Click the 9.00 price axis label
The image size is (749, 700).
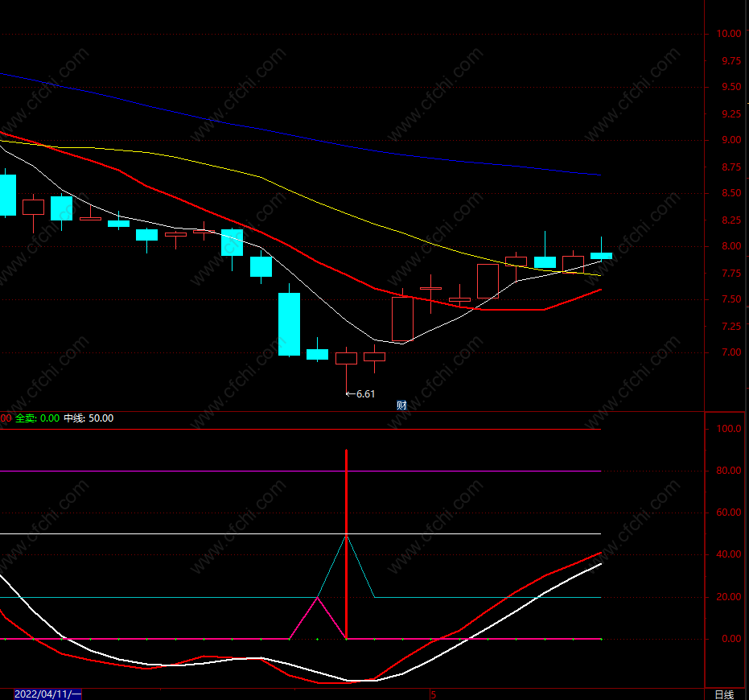(731, 140)
